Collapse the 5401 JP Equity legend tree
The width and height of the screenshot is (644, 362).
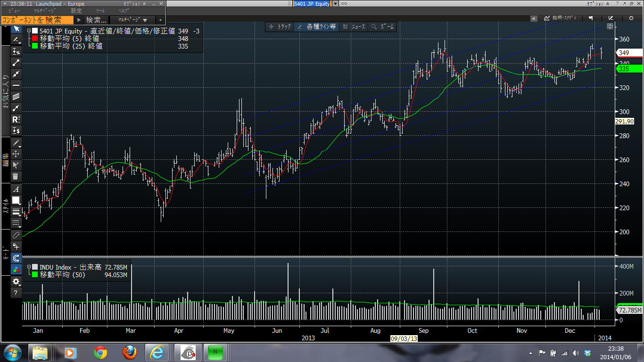28,31
